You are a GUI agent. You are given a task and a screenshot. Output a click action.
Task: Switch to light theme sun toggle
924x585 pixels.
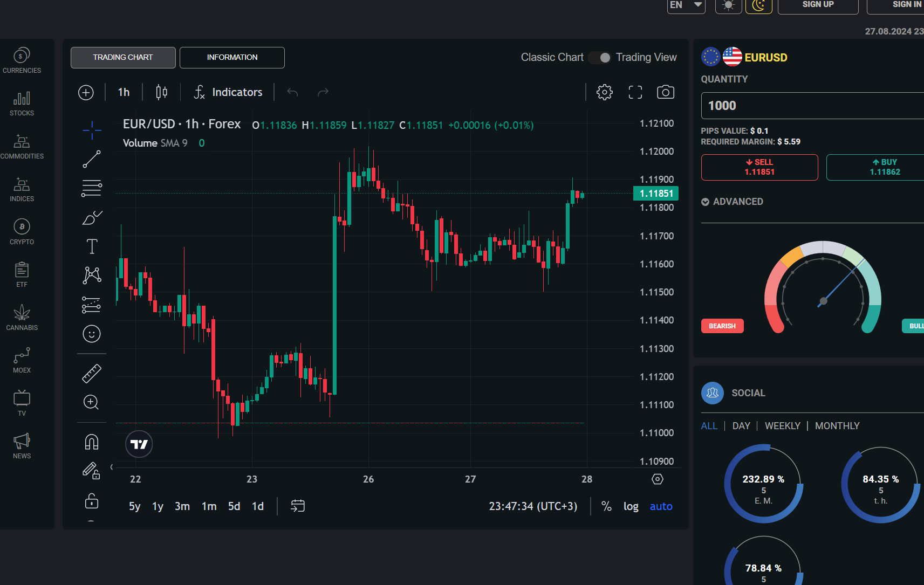pos(728,5)
